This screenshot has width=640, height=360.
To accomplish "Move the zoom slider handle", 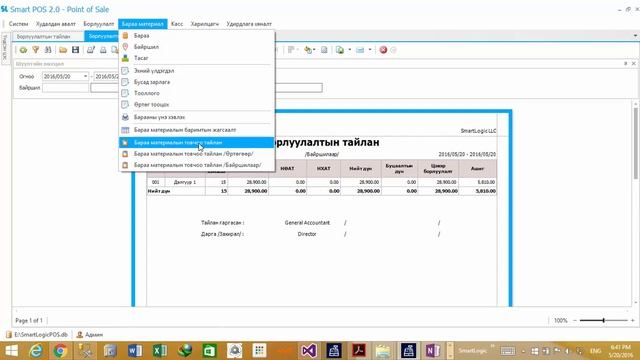I will coord(603,320).
